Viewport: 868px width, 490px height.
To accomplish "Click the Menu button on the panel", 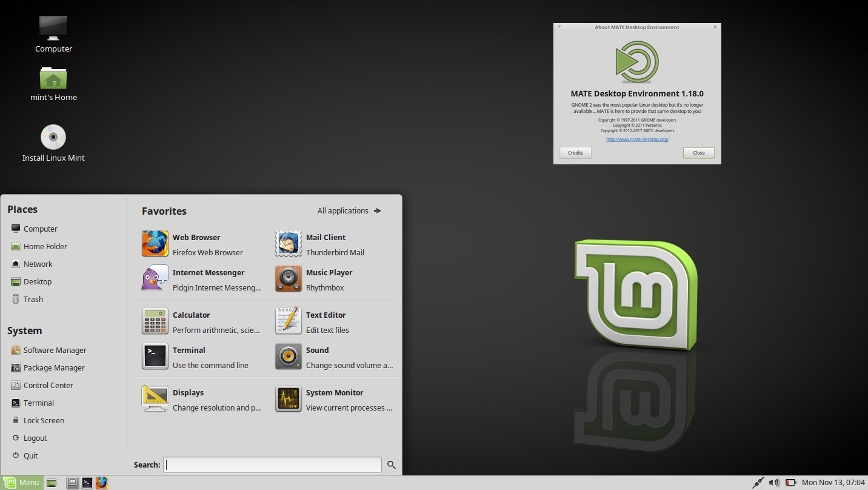I will (22, 483).
